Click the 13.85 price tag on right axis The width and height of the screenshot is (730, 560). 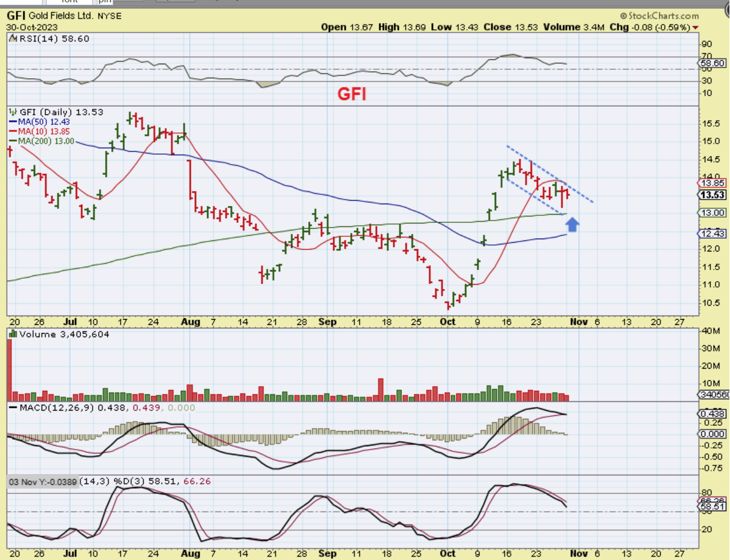click(x=712, y=183)
